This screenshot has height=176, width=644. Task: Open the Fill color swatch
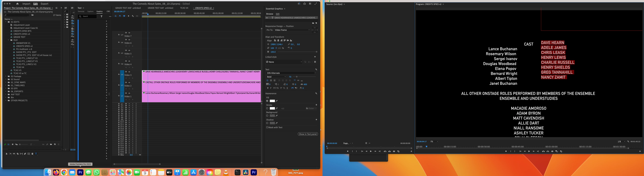coord(272,101)
